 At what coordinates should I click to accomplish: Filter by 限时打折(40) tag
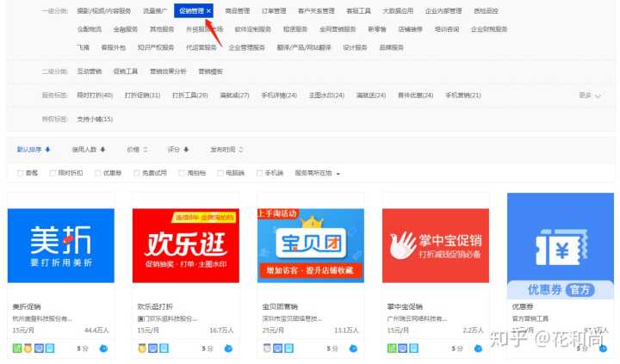95,95
